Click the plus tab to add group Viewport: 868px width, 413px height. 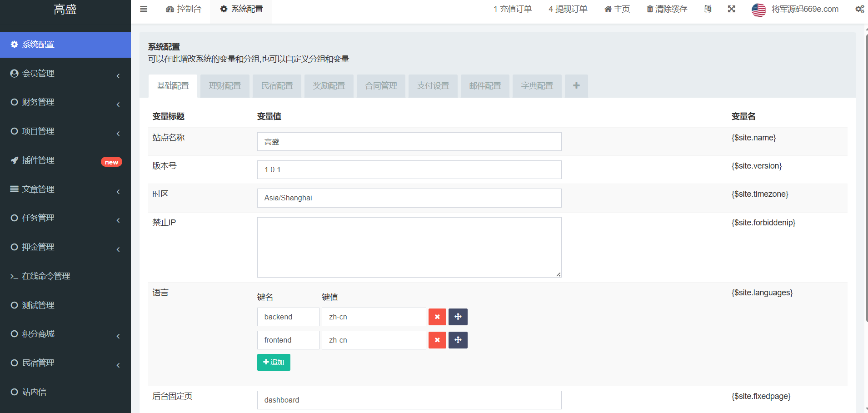[x=576, y=86]
